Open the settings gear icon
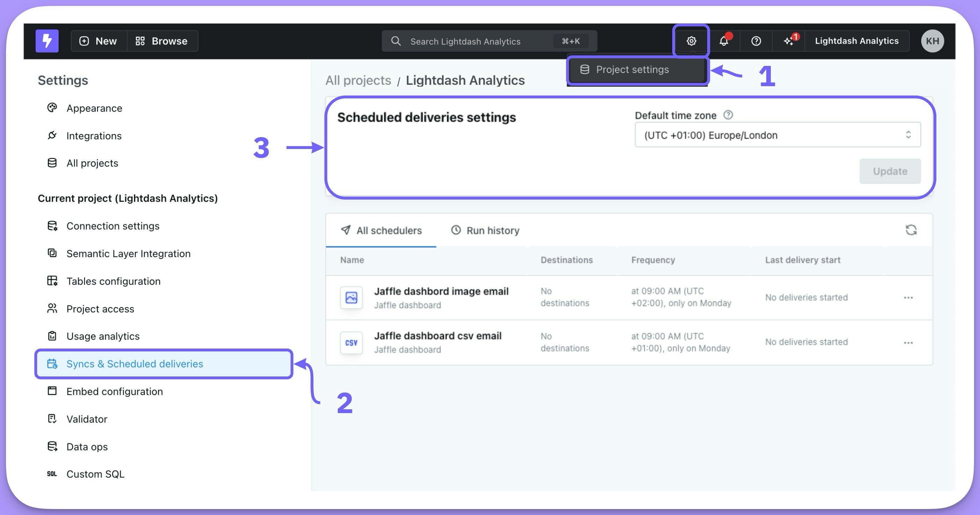980x515 pixels. [691, 41]
